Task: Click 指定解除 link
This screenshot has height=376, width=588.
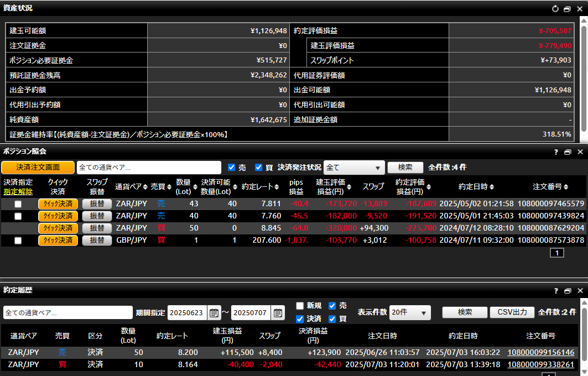Action: point(18,191)
